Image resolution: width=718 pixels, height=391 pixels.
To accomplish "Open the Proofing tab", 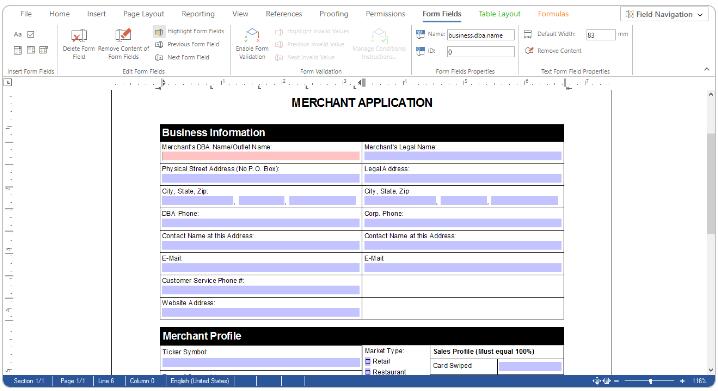I will [x=334, y=14].
